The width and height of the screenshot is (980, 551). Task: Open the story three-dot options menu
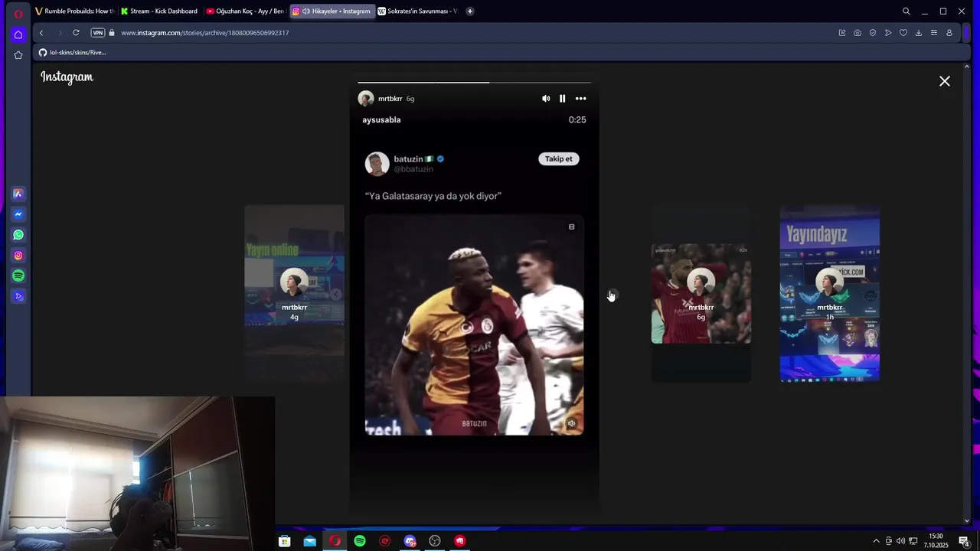581,99
